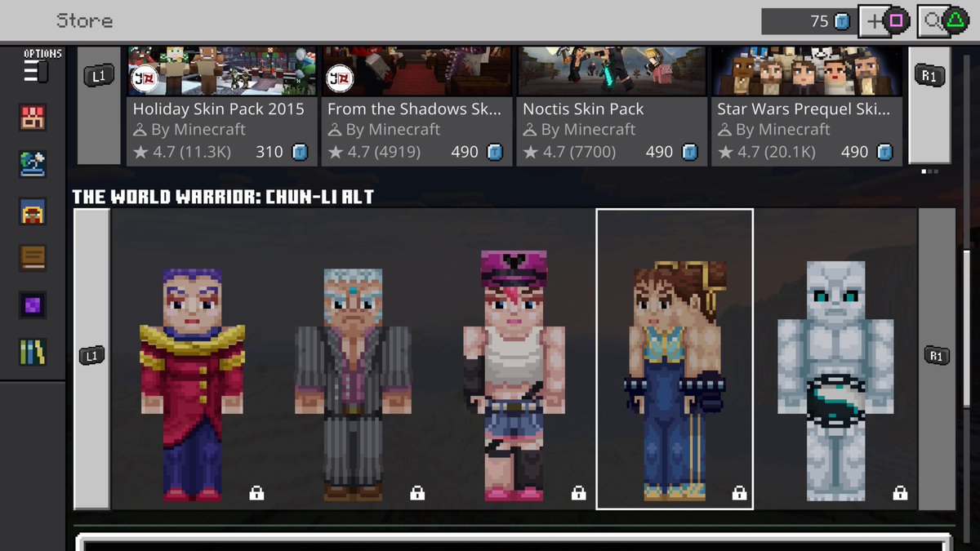Image resolution: width=980 pixels, height=551 pixels.
Task: Click the Noctis Skin Pack title
Action: 583,109
